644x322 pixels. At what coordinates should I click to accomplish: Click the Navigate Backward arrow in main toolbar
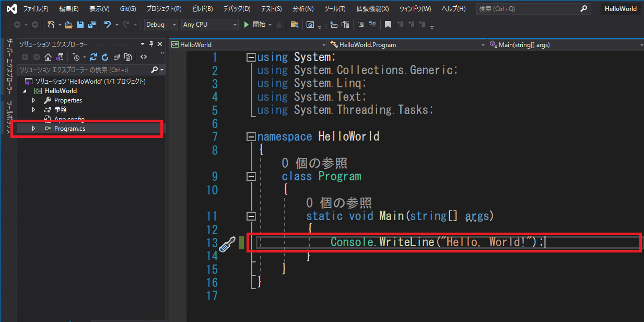click(x=17, y=25)
